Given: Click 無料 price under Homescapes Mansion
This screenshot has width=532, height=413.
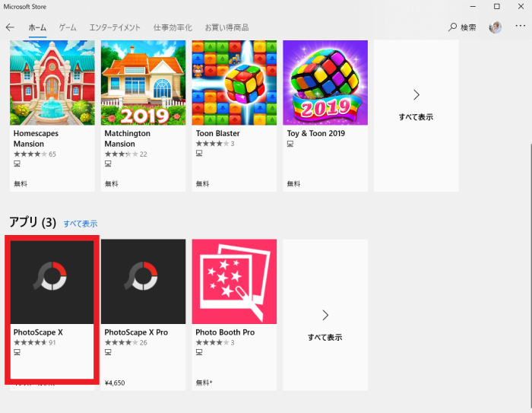Looking at the screenshot, I should 21,184.
